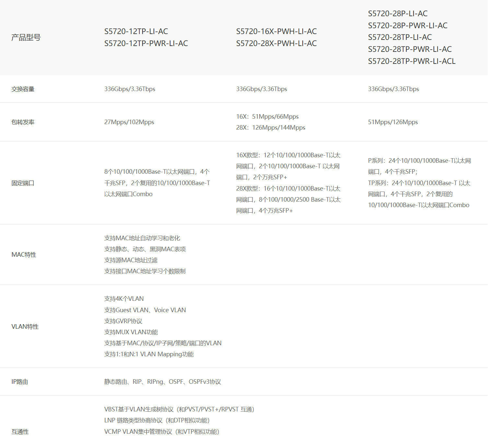Click the 支持源MAC地址过滤 line
Image resolution: width=488 pixels, height=448 pixels.
pyautogui.click(x=131, y=260)
